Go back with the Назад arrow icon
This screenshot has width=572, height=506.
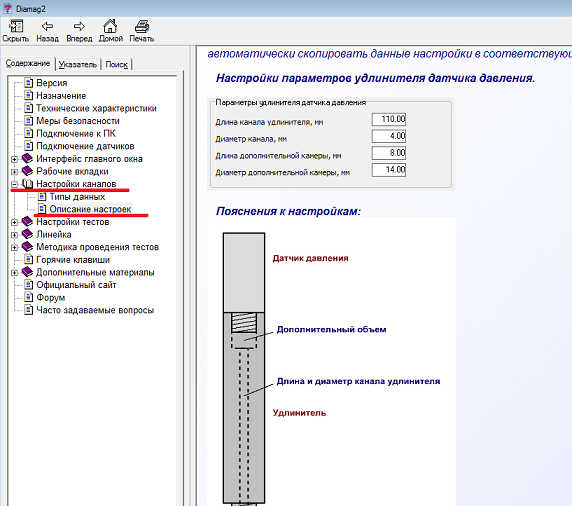coord(47,27)
